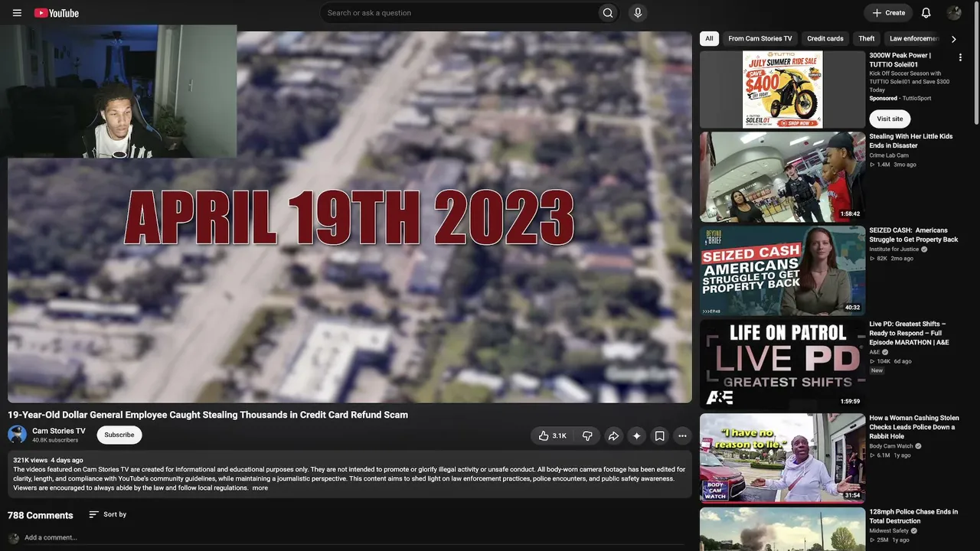Open Live PD Greatest Shifts title

(909, 333)
